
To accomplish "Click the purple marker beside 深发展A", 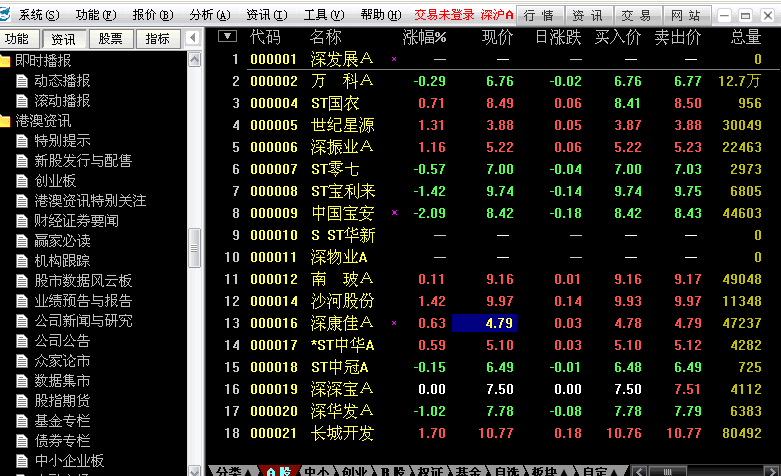I will click(x=394, y=59).
